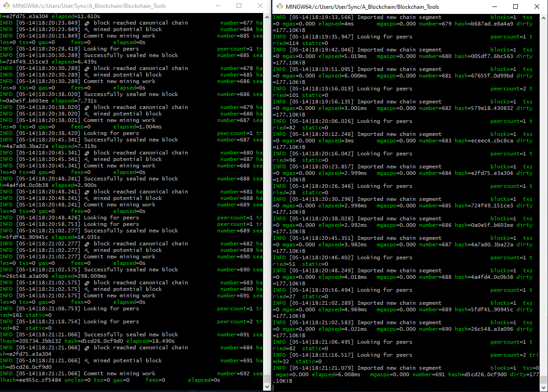Click the scroll-down arrow in right terminal
Viewport: 548px width, 392px height.
543,387
